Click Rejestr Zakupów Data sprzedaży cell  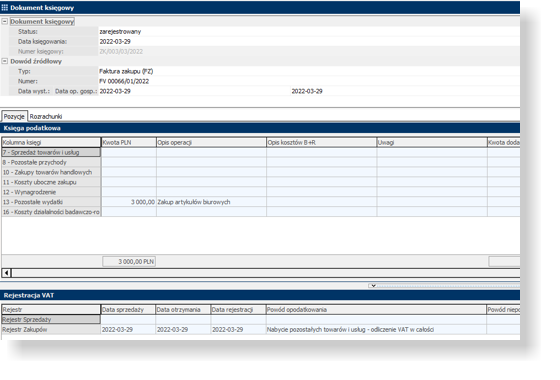(x=128, y=330)
